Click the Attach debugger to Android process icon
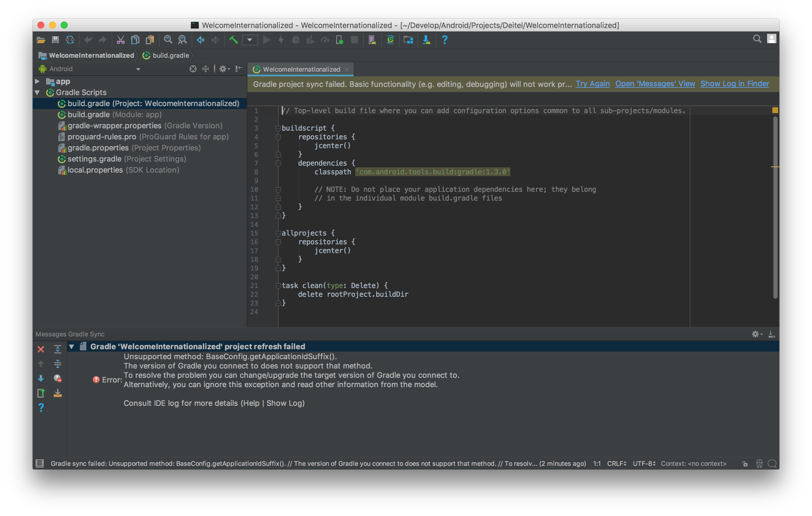Image resolution: width=812 pixels, height=516 pixels. [339, 40]
